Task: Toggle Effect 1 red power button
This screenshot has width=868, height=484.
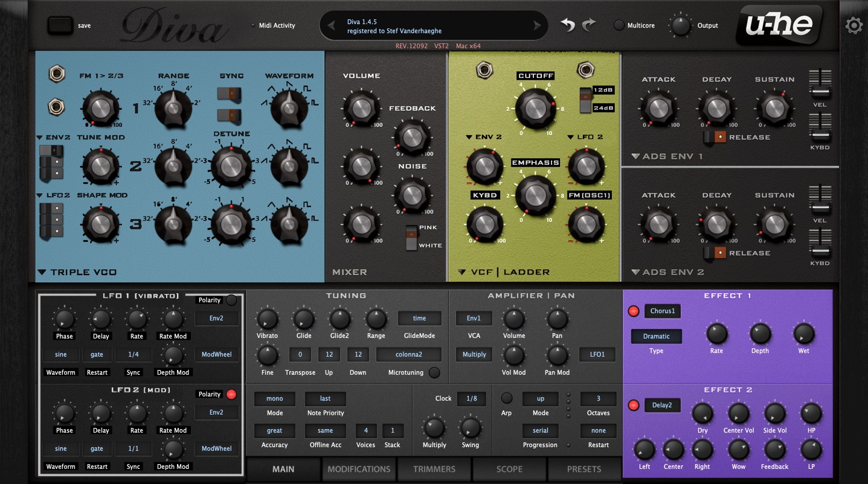Action: (634, 311)
